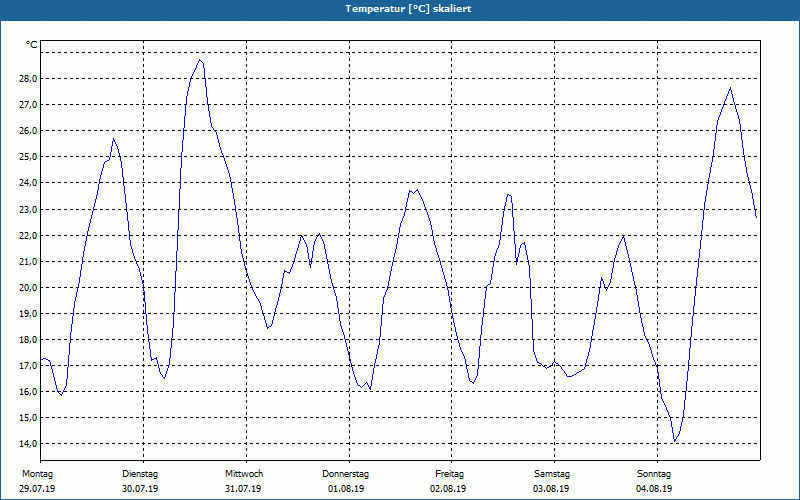
Task: Click the 20,0 axis value
Action: (x=29, y=287)
